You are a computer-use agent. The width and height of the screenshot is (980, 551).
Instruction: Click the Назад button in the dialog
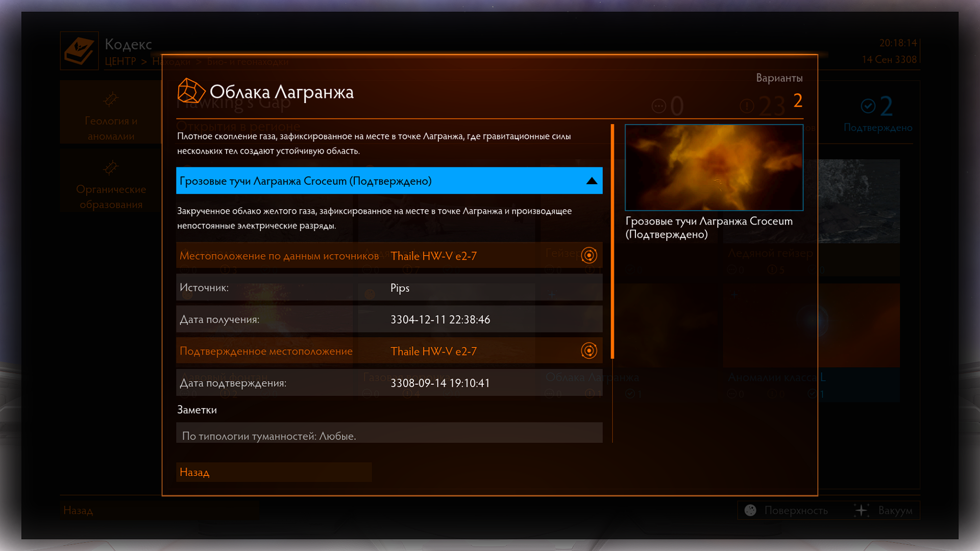point(274,472)
